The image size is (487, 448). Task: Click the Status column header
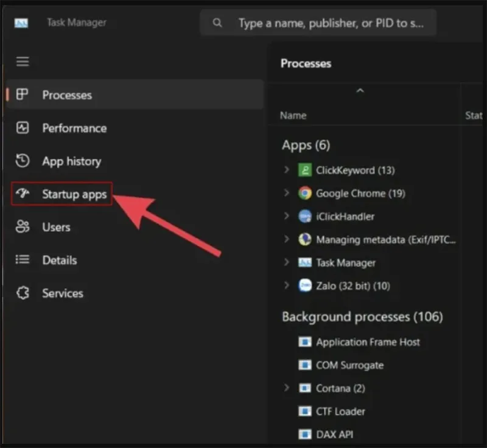tap(474, 116)
